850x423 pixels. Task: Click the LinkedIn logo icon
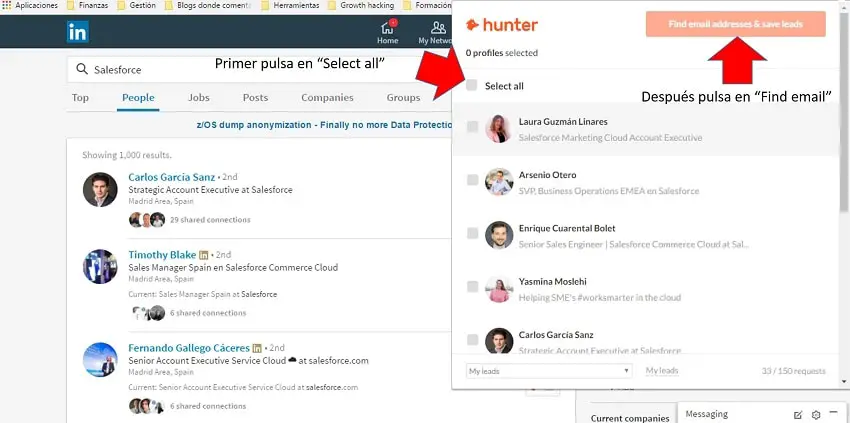click(x=78, y=31)
